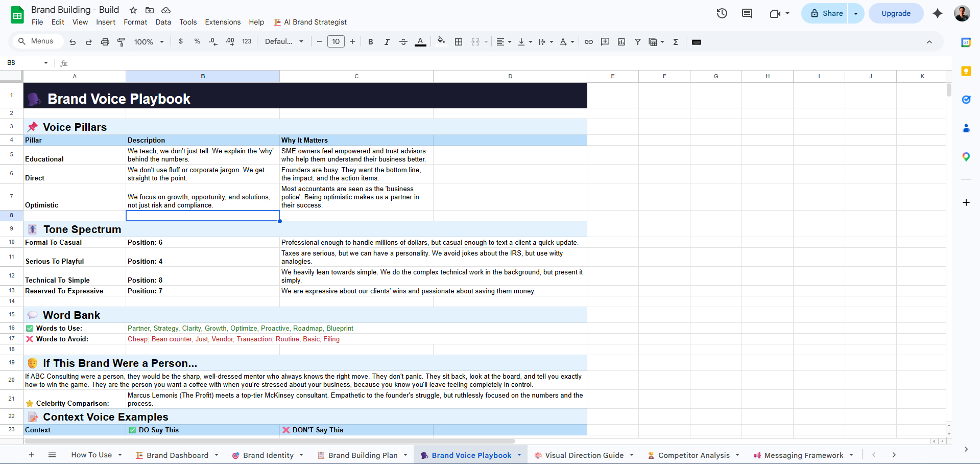This screenshot has height=464, width=980.
Task: Click the Gemini sparkle icon
Action: (938, 13)
